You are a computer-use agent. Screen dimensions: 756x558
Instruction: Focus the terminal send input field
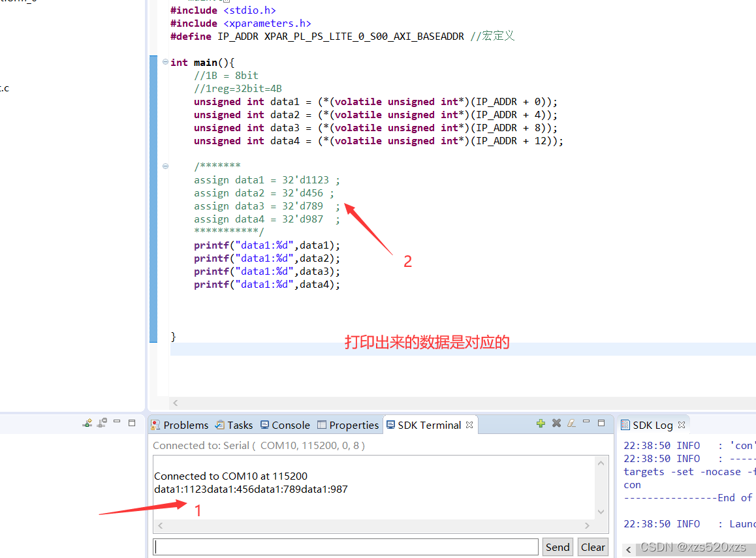[x=346, y=547]
